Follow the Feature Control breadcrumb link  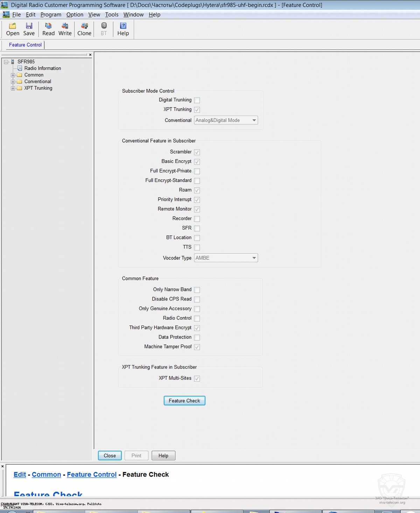coord(92,474)
